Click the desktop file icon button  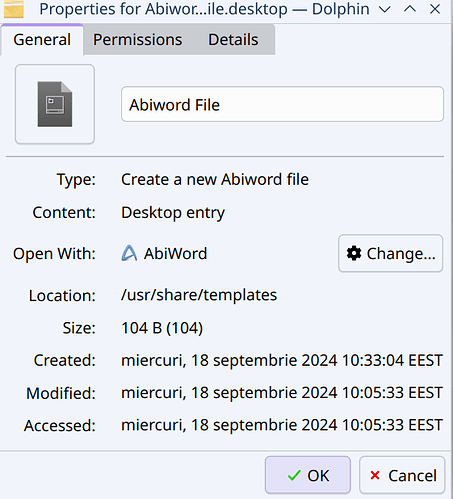(55, 104)
